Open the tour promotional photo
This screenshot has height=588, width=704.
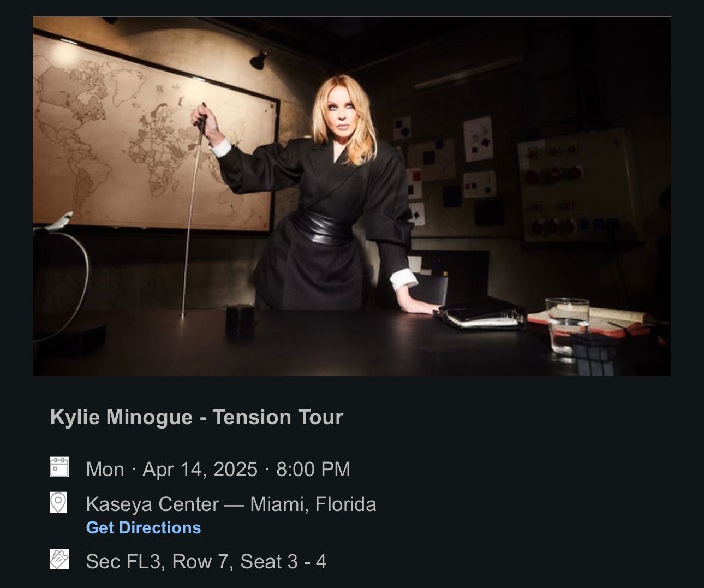352,197
